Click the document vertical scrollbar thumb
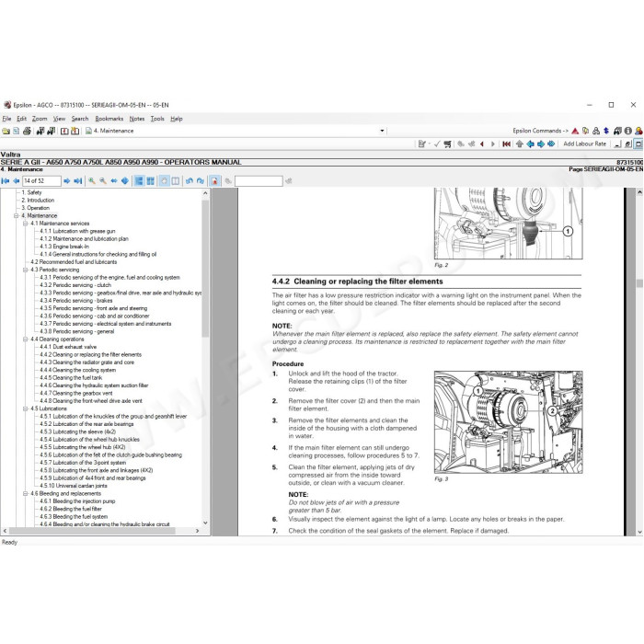 [x=639, y=283]
